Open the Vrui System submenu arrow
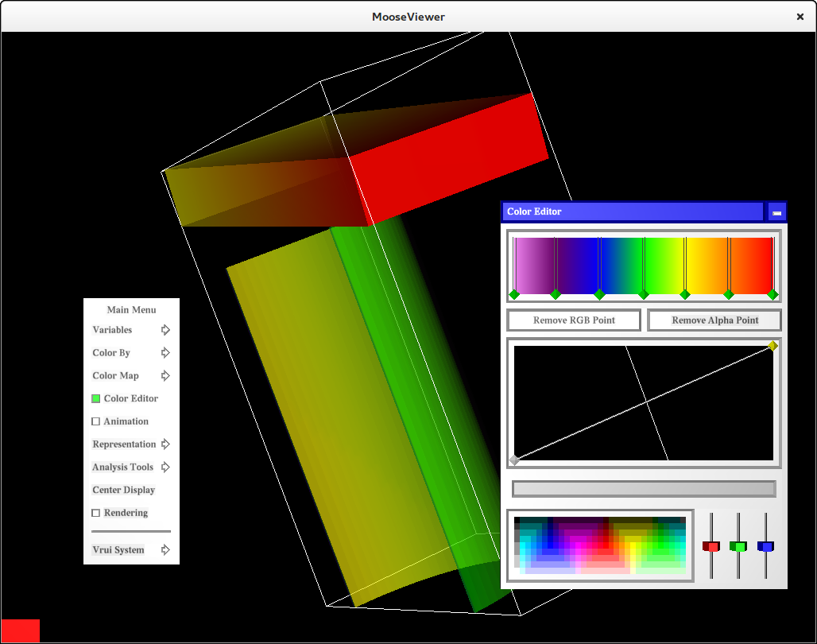 pyautogui.click(x=165, y=549)
